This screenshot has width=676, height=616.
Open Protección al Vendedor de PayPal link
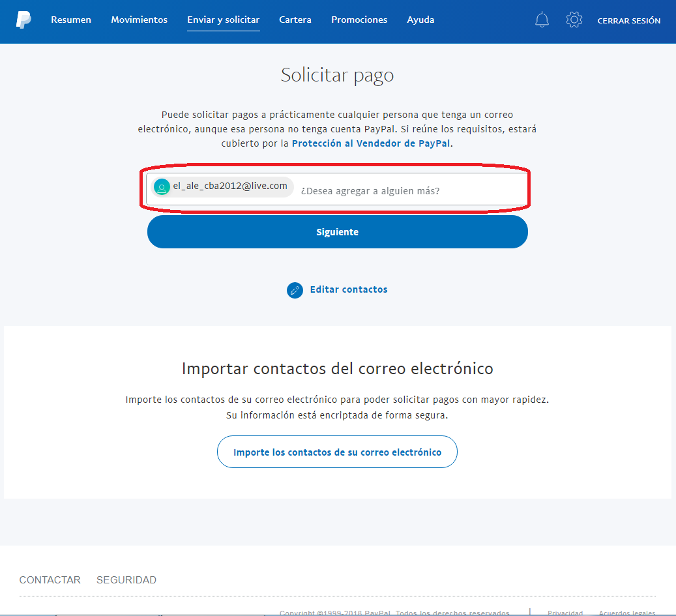click(x=371, y=143)
